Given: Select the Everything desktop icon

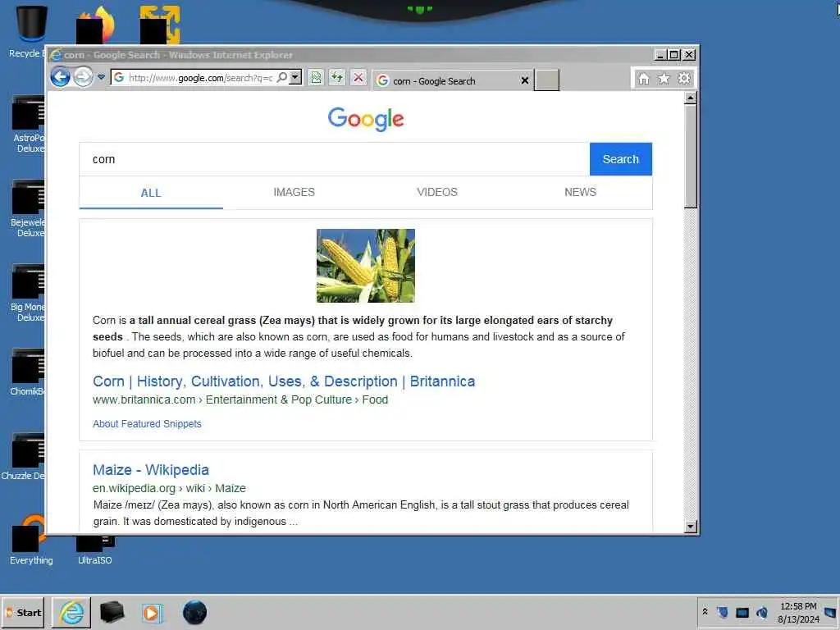Looking at the screenshot, I should coord(31,540).
